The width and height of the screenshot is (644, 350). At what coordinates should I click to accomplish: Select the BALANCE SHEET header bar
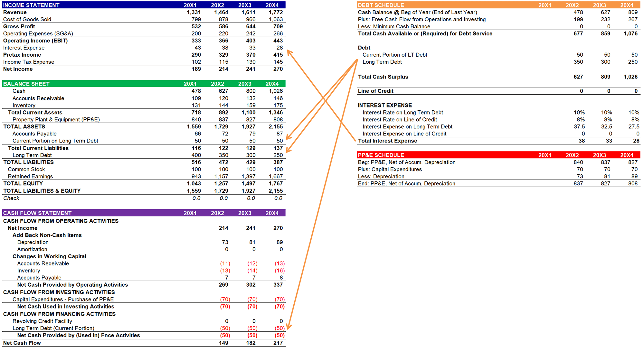[x=26, y=84]
